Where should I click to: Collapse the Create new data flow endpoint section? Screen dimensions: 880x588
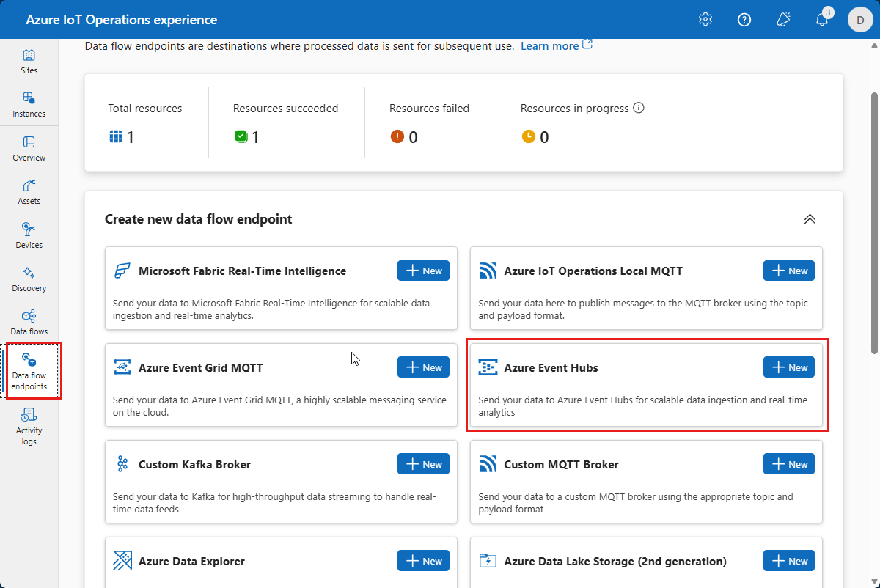pyautogui.click(x=810, y=218)
